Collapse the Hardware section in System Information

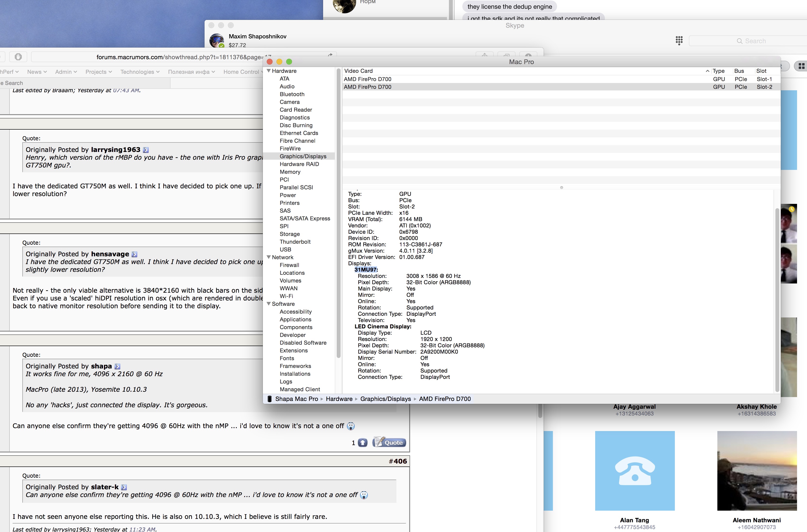269,71
